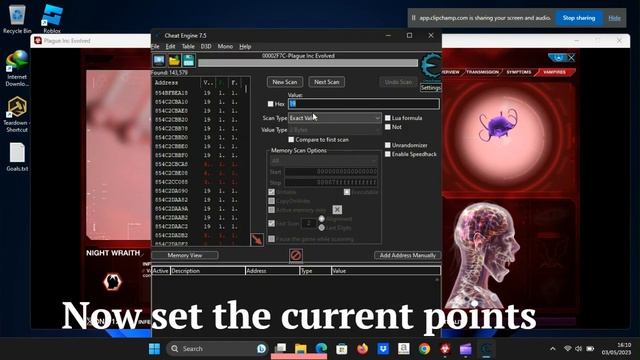
Task: Open Google Chrome from the taskbar
Action: click(x=424, y=349)
